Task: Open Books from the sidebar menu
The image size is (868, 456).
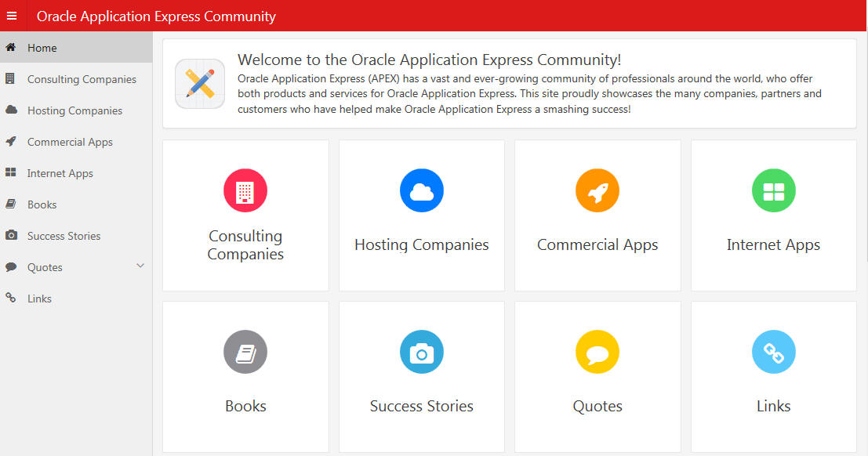Action: coord(76,204)
